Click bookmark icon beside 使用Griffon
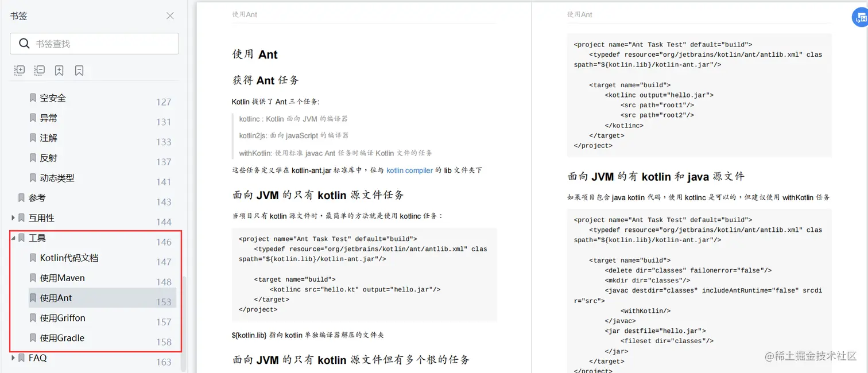 click(33, 318)
